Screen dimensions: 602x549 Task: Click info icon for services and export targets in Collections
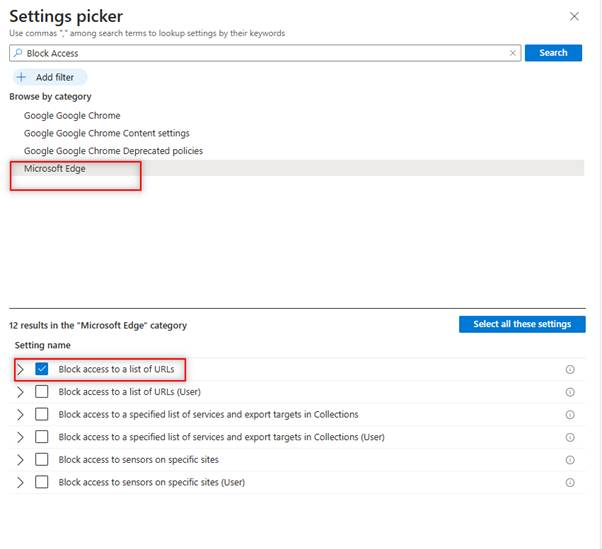pos(570,415)
